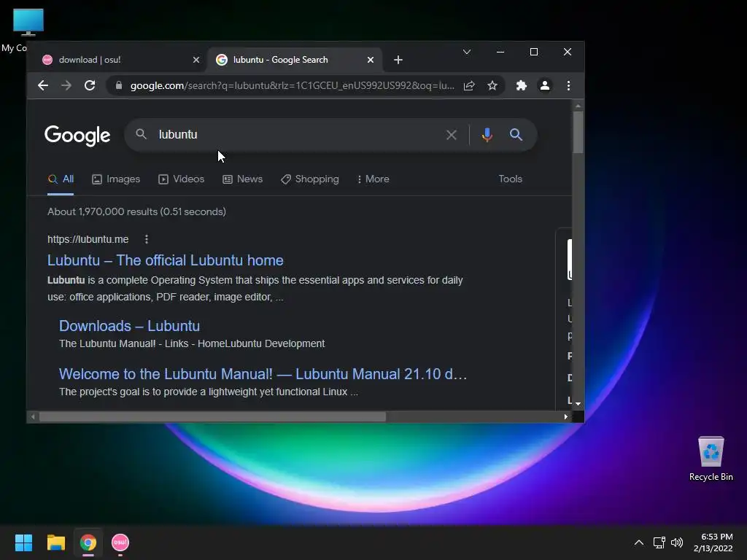Open the Extensions puzzle icon
Viewport: 747px width, 560px height.
click(521, 86)
